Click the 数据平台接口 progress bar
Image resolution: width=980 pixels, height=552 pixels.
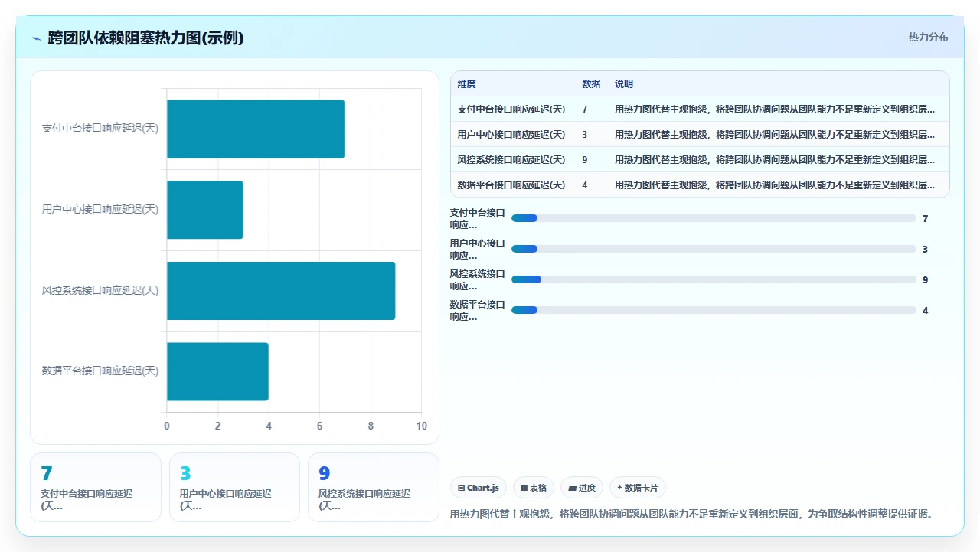[x=714, y=310]
